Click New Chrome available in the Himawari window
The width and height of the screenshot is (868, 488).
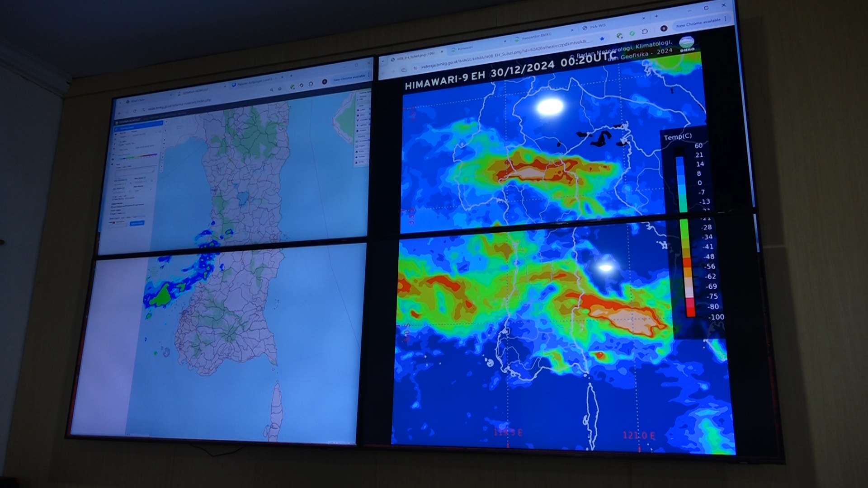(698, 22)
